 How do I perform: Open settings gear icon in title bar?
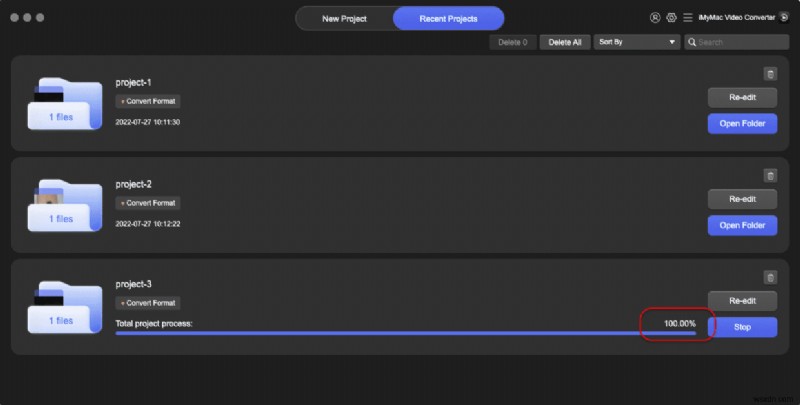click(x=671, y=17)
